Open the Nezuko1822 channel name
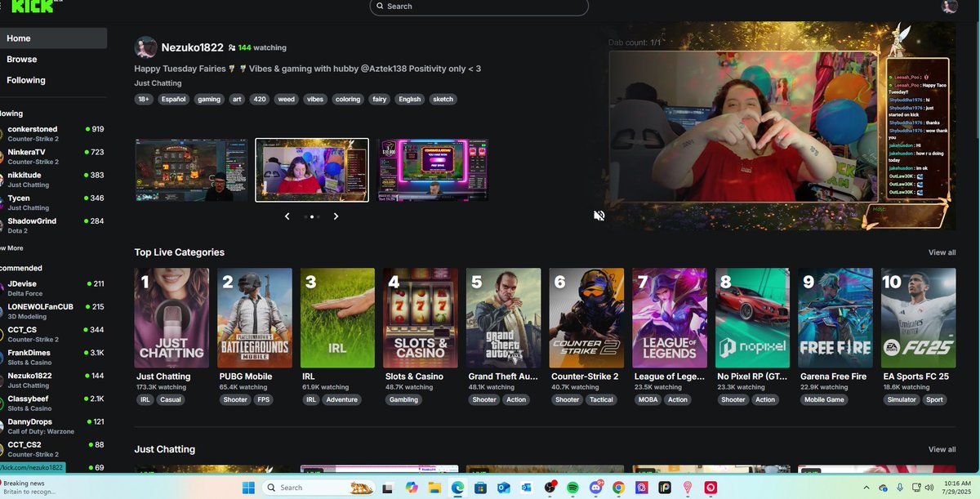The width and height of the screenshot is (980, 499). tap(192, 47)
